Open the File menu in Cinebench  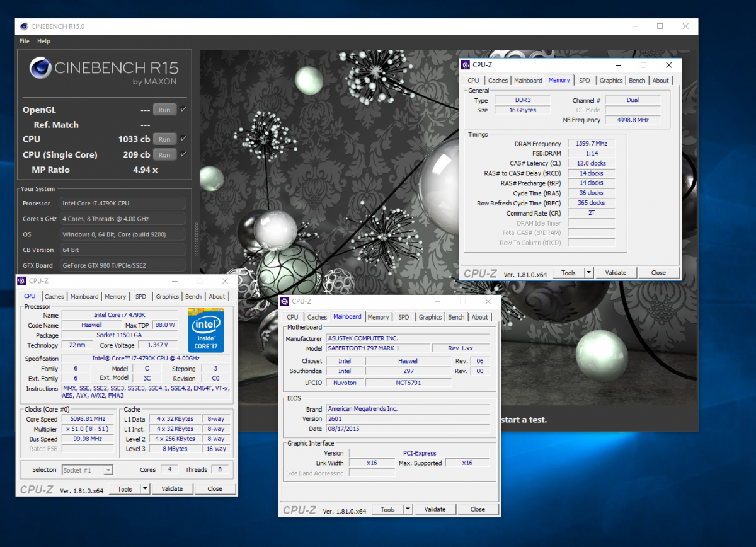pos(24,41)
